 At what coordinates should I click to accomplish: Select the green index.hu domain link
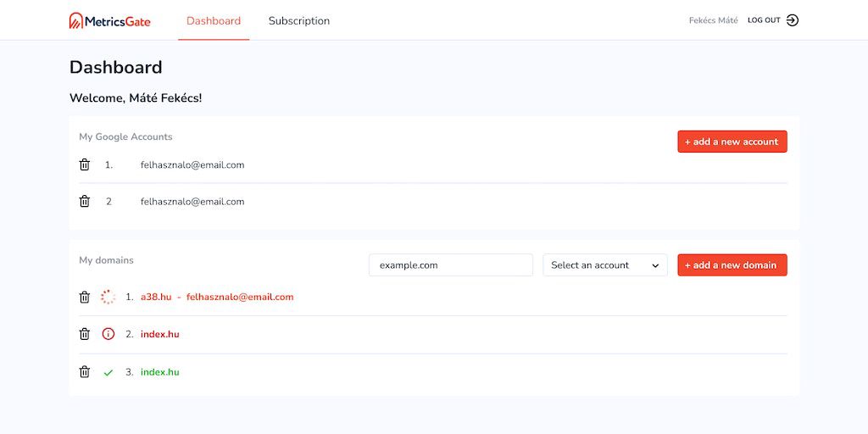pos(160,372)
